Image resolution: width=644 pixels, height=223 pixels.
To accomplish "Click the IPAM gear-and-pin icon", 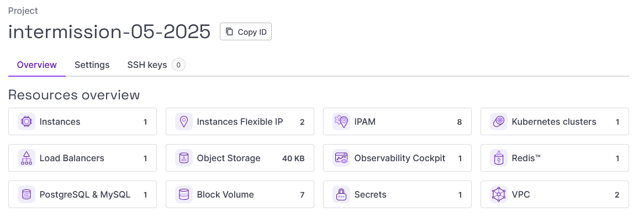I will point(341,121).
